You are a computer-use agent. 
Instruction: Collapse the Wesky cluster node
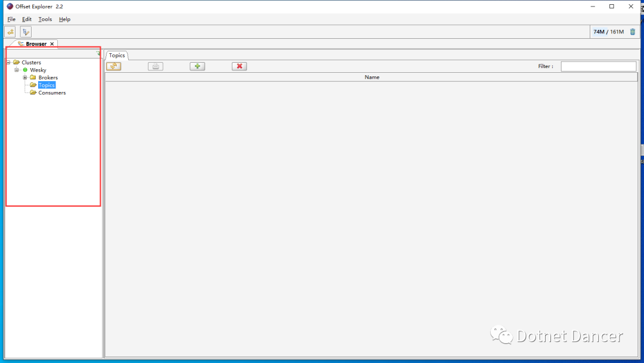coord(17,70)
